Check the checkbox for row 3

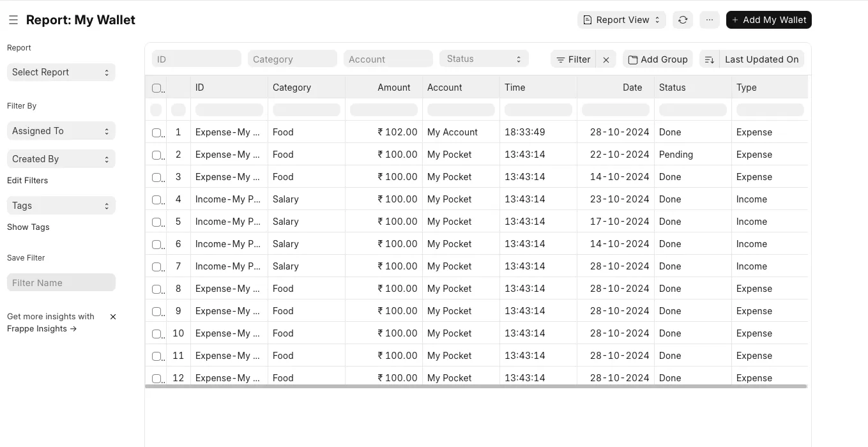[x=156, y=178]
